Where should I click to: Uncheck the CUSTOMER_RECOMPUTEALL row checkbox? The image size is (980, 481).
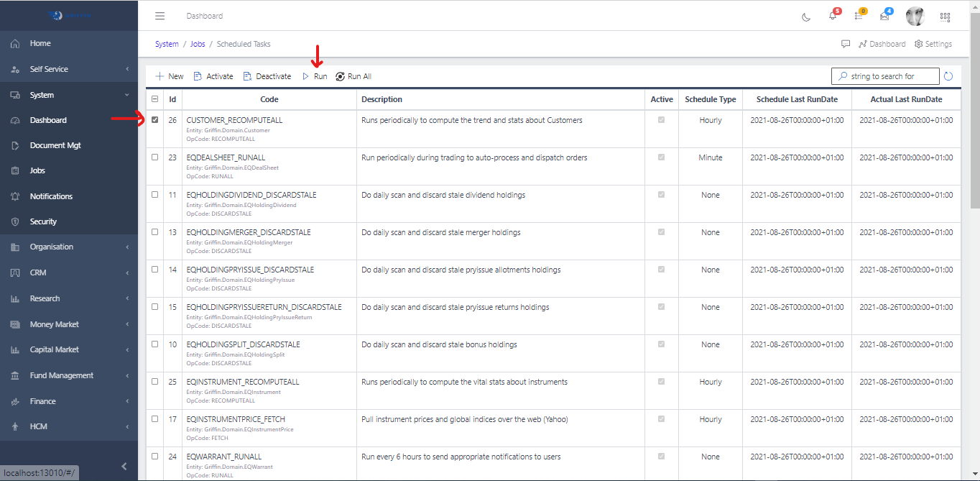[x=154, y=120]
